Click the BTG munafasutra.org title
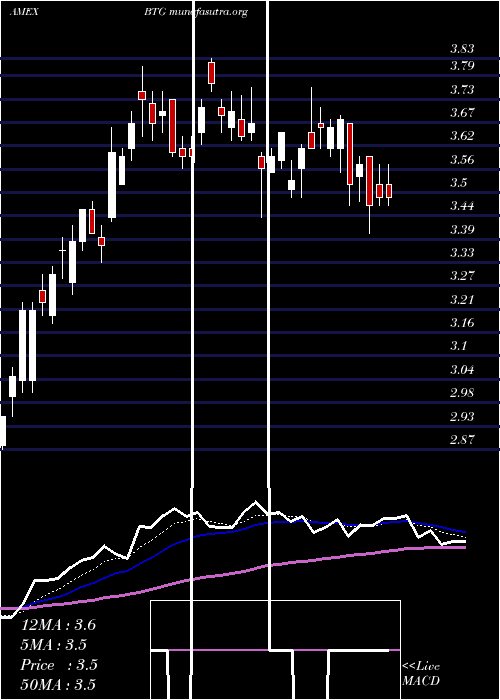The image size is (500, 700). [x=196, y=12]
